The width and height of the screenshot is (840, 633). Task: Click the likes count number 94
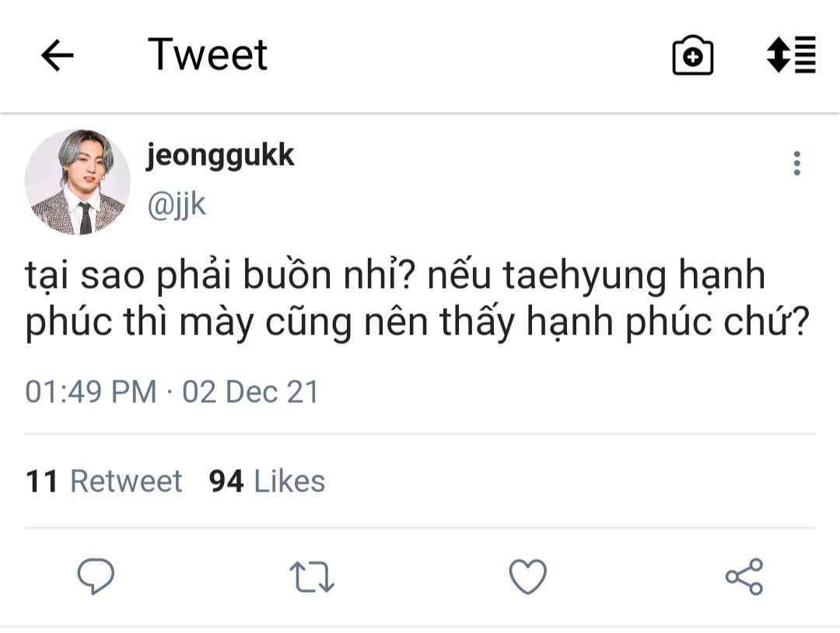(x=226, y=481)
